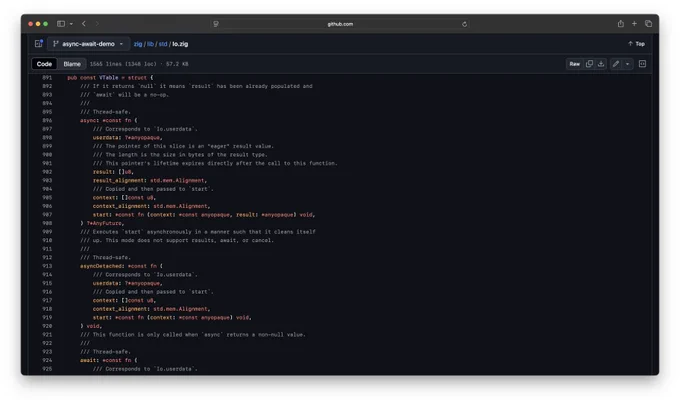Open the Raw file view

coord(574,64)
